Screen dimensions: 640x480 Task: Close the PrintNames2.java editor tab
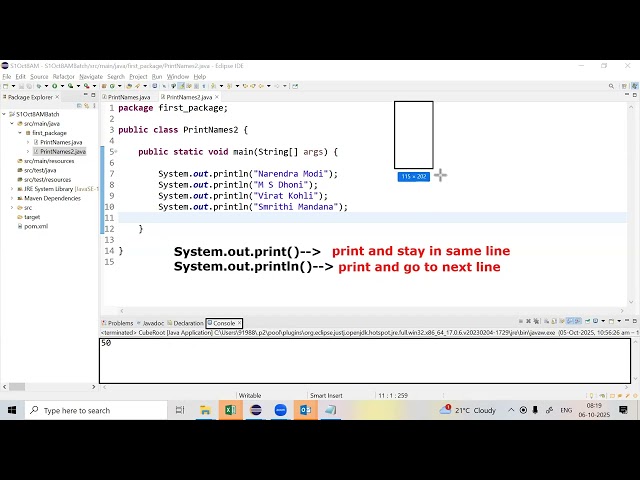217,97
